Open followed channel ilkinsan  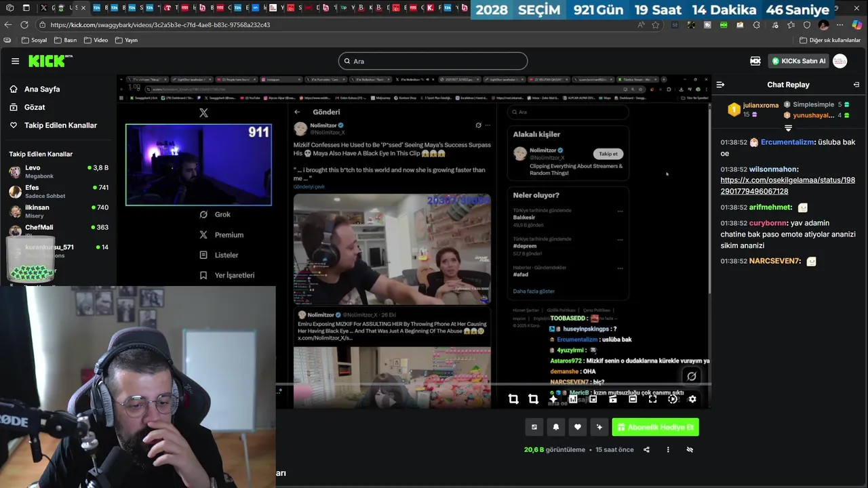point(58,211)
